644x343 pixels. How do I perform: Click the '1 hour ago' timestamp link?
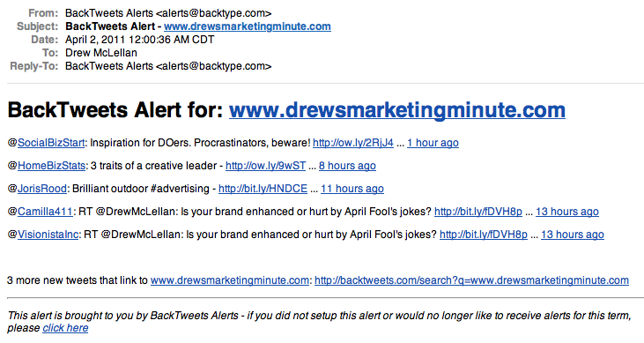pyautogui.click(x=433, y=143)
